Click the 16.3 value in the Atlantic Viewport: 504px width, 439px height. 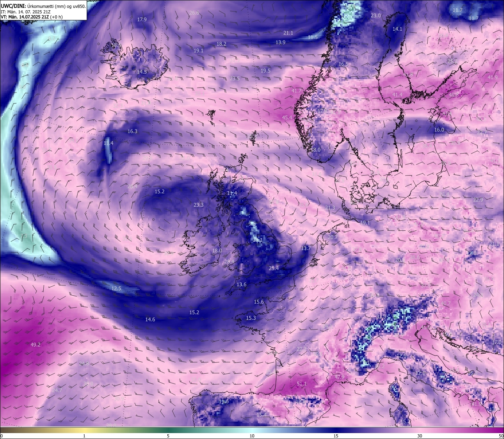[132, 131]
